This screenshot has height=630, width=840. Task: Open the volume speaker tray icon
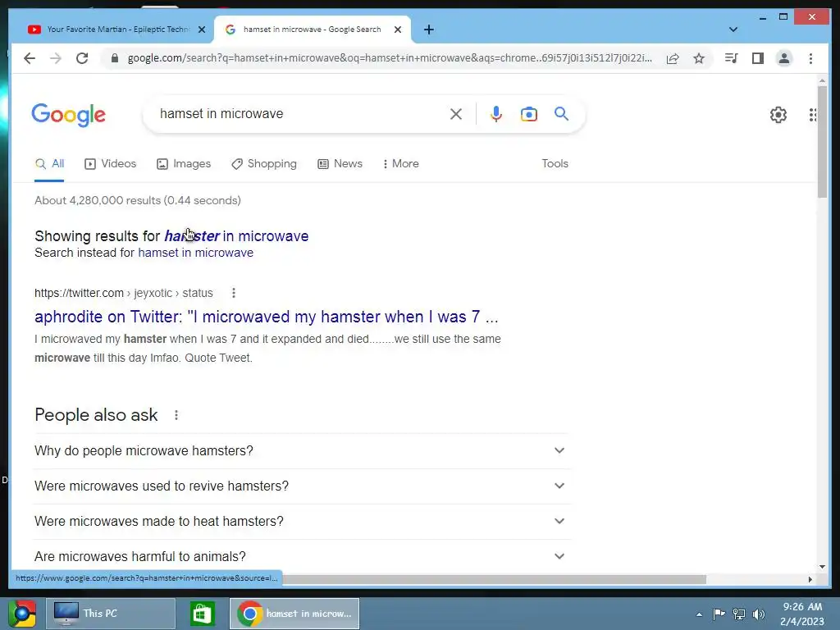759,614
